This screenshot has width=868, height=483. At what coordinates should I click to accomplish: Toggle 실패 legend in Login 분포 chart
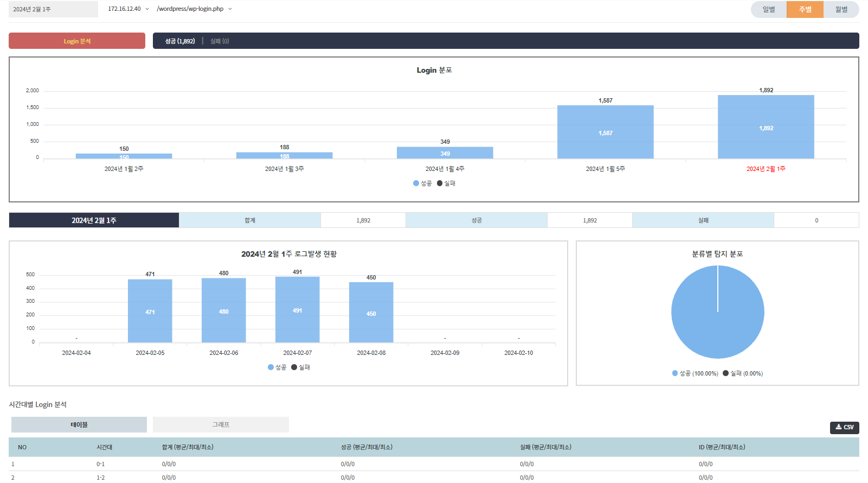446,183
